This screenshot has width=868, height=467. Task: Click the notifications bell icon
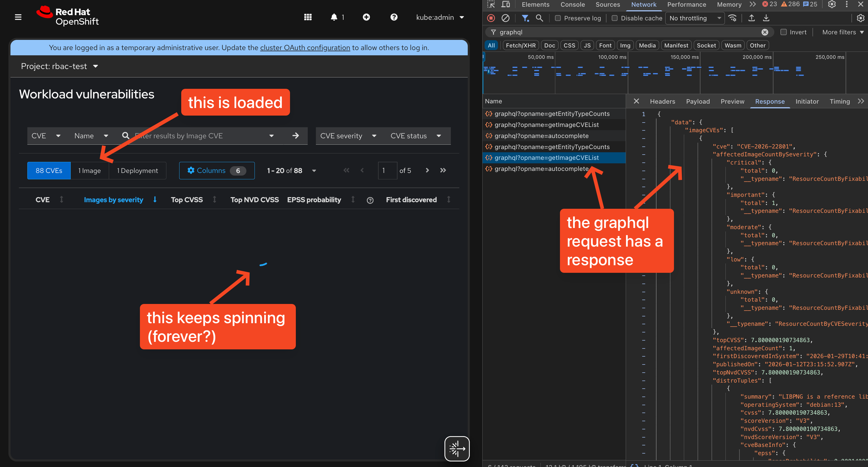click(x=334, y=17)
